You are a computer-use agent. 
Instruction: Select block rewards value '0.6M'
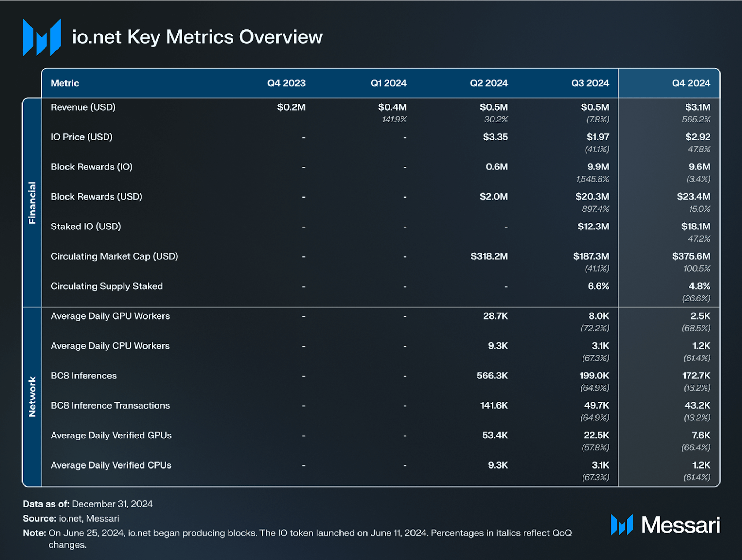497,167
